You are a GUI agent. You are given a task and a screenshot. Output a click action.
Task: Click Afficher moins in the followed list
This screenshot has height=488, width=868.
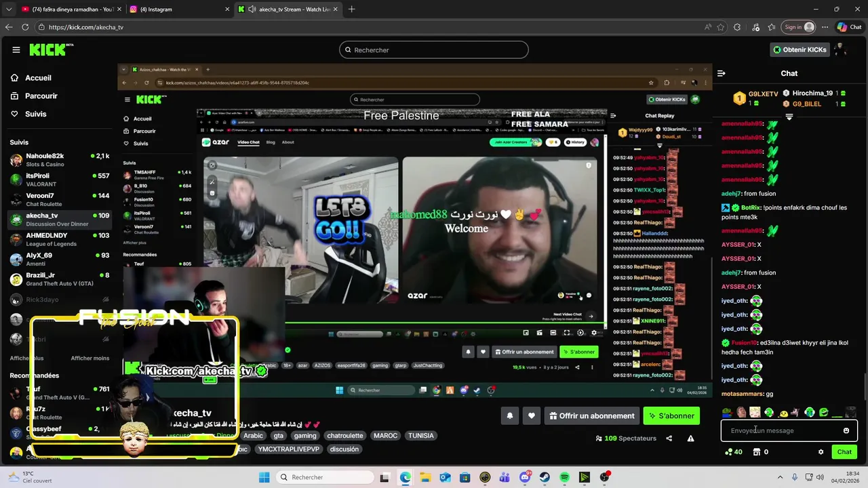coord(90,359)
